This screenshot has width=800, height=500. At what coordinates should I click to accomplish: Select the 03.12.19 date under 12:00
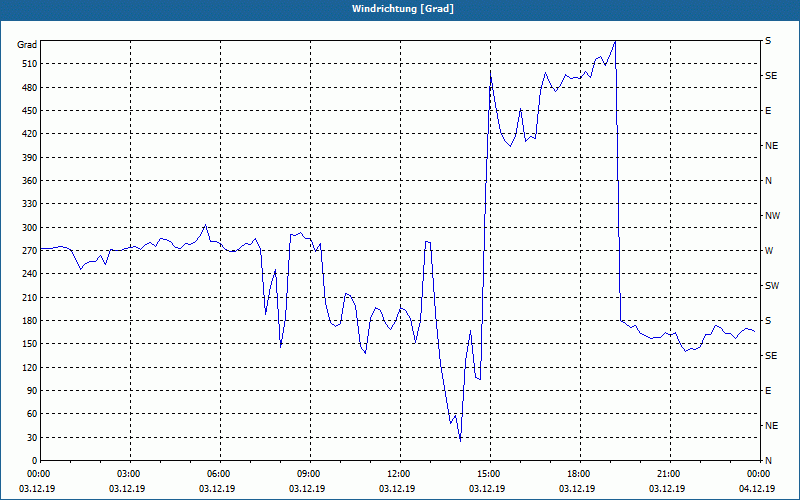click(397, 489)
